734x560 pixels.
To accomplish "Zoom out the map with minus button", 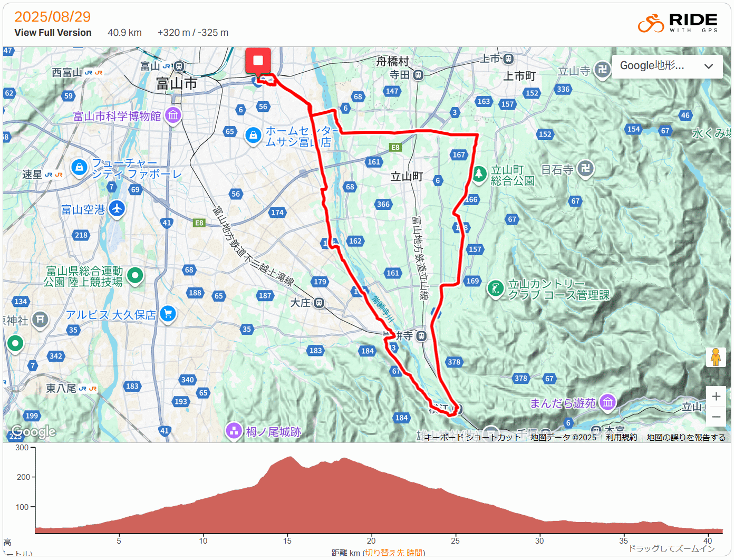I will point(716,417).
